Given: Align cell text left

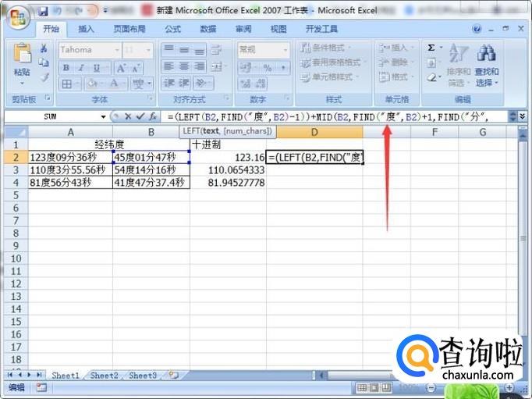Looking at the screenshot, I should point(169,66).
